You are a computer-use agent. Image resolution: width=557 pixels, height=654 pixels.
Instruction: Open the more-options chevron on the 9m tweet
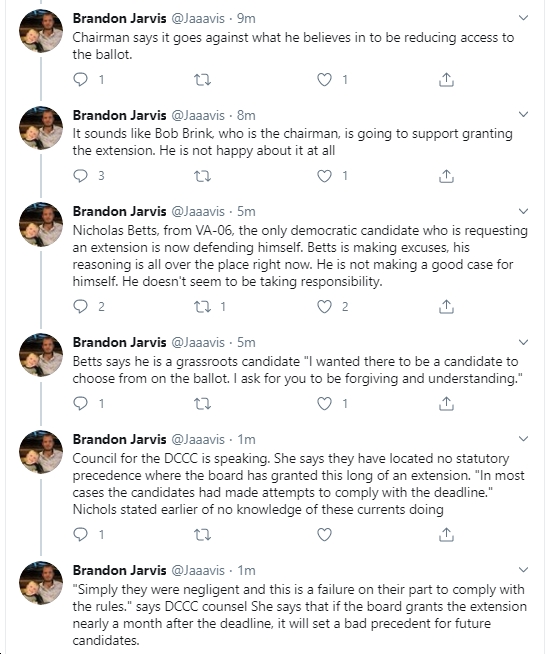pyautogui.click(x=523, y=18)
